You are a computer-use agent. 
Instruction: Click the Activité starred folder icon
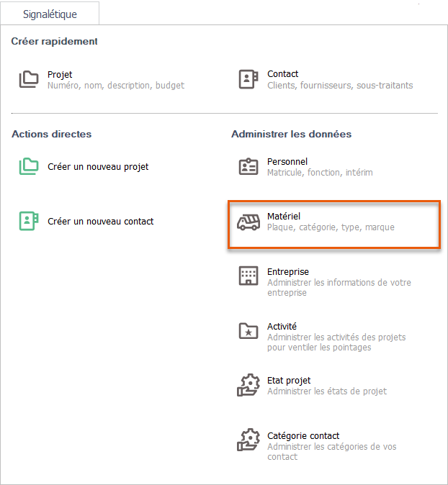pos(248,331)
